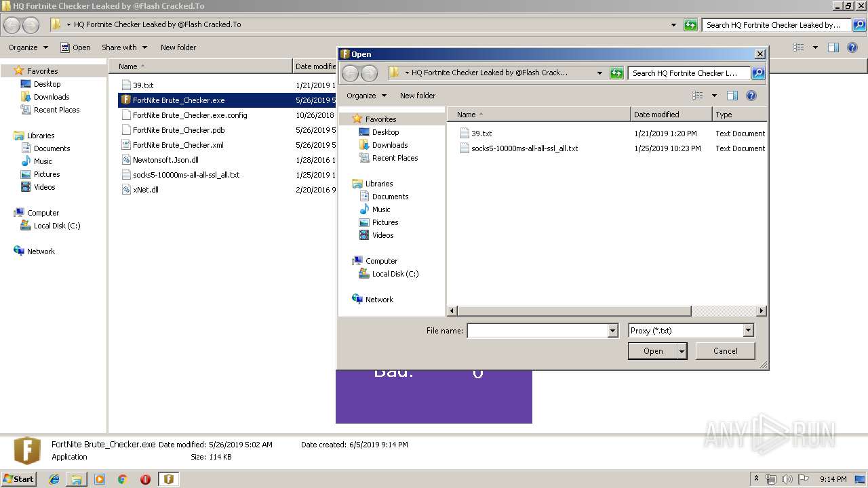Select Newtonsoft.Json.dll in the Explorer window
The height and width of the screenshot is (488, 868).
click(165, 160)
